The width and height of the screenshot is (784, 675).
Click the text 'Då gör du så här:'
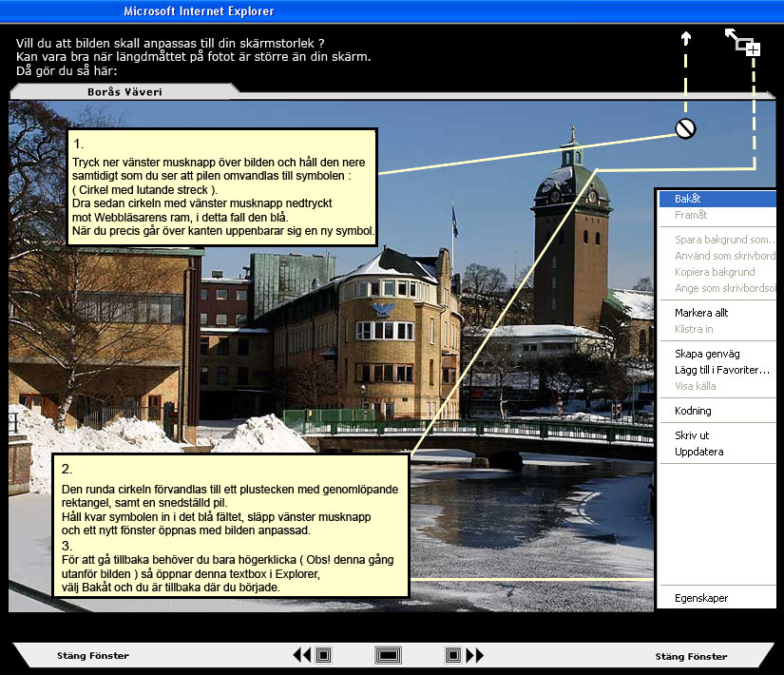[67, 70]
